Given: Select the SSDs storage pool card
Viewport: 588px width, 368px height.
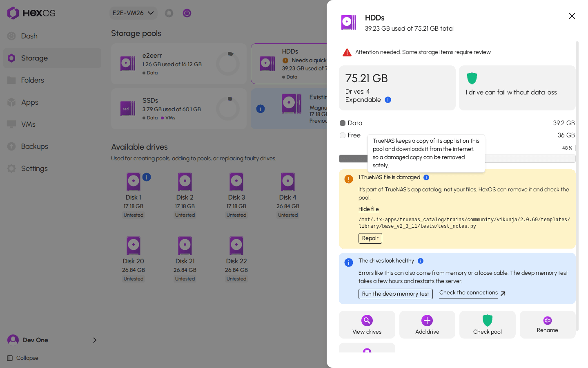Looking at the screenshot, I should [179, 109].
